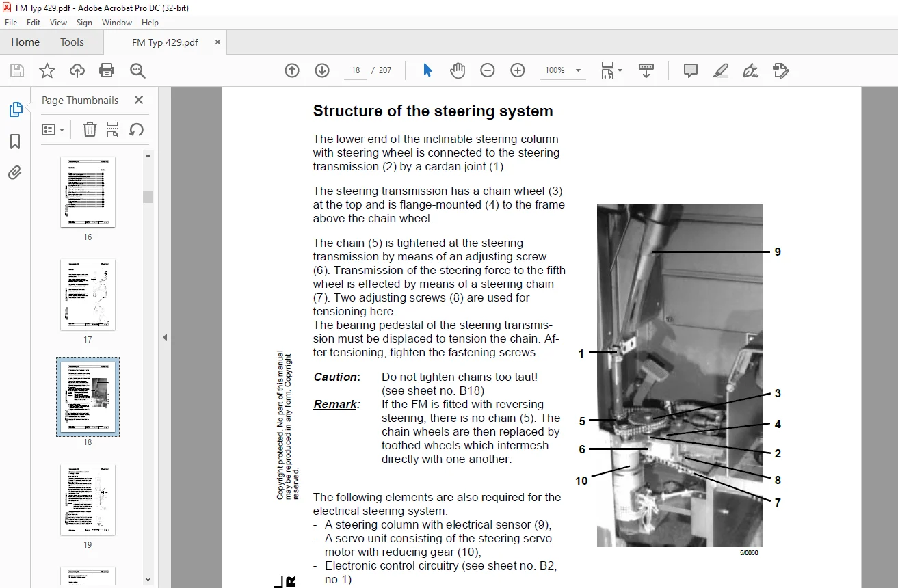Viewport: 898px width, 588px height.
Task: Click the Save file icon
Action: (17, 70)
